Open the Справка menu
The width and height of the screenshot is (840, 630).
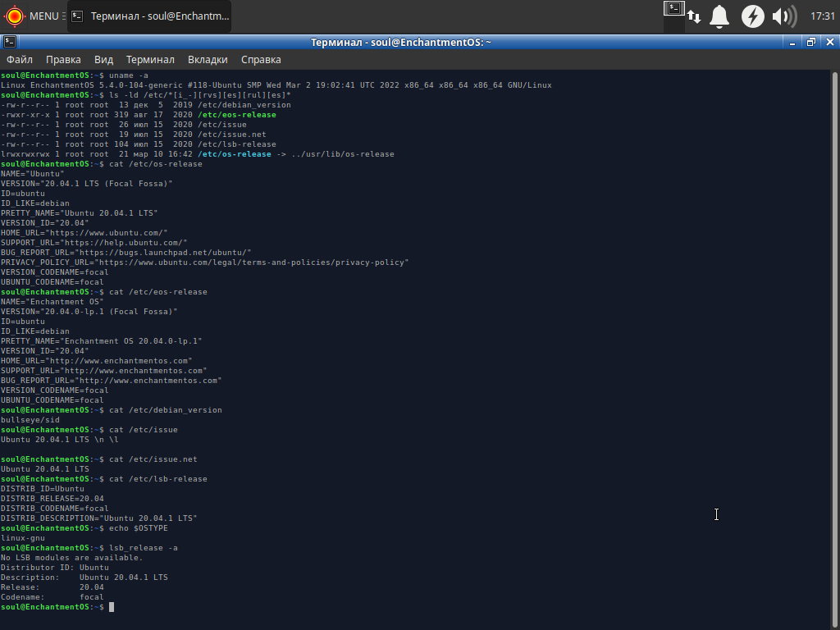pos(261,59)
